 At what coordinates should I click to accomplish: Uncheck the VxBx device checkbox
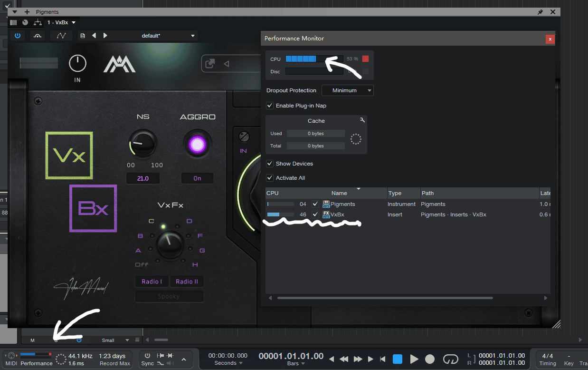315,214
